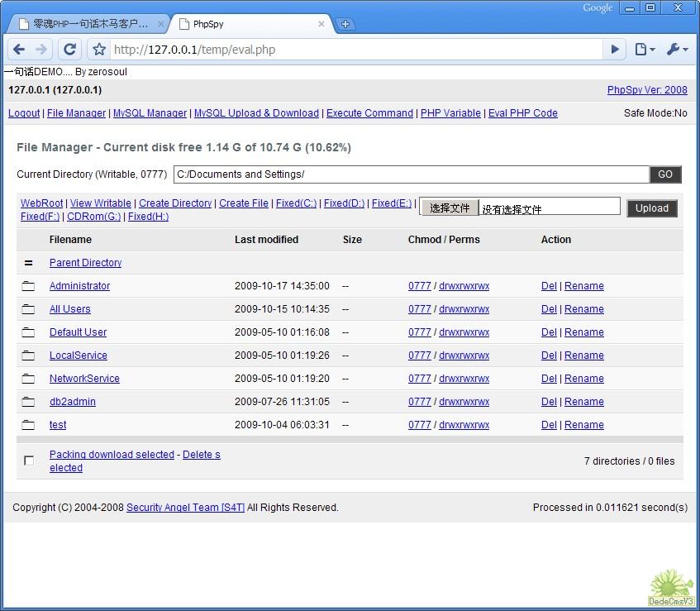700x611 pixels.
Task: Click the folder icon beside LocalService
Action: (x=28, y=356)
